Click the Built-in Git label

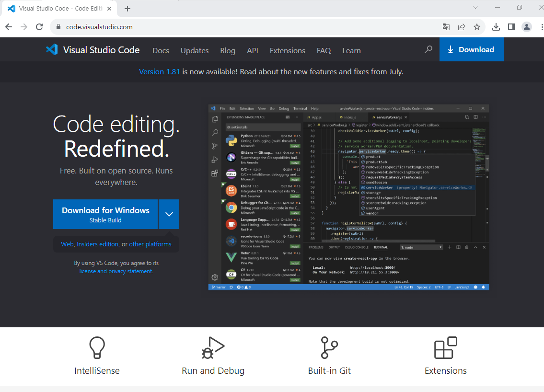tap(329, 371)
